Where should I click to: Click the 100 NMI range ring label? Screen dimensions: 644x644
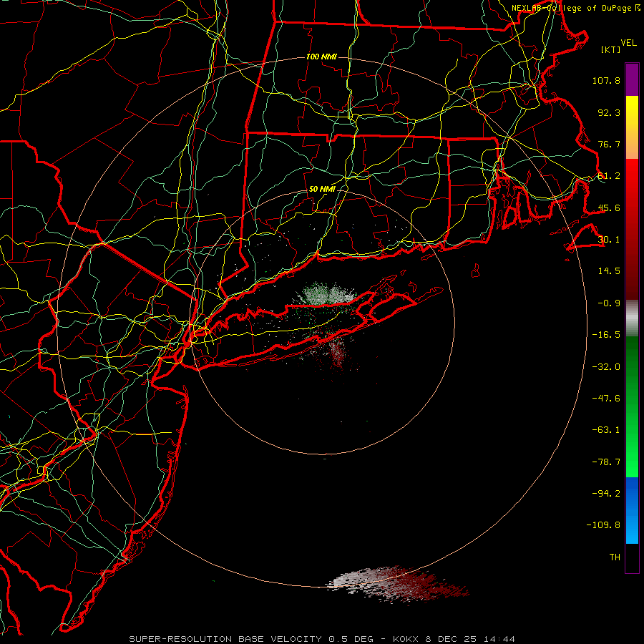coord(321,57)
